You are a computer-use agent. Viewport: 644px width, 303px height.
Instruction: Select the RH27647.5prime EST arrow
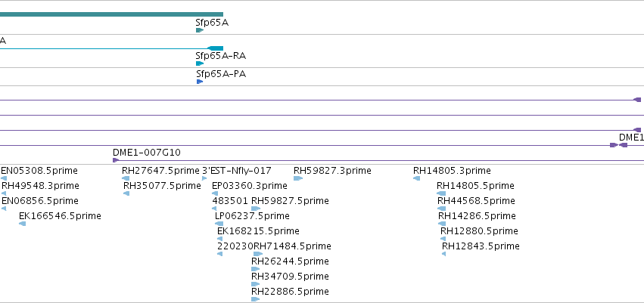pos(126,178)
